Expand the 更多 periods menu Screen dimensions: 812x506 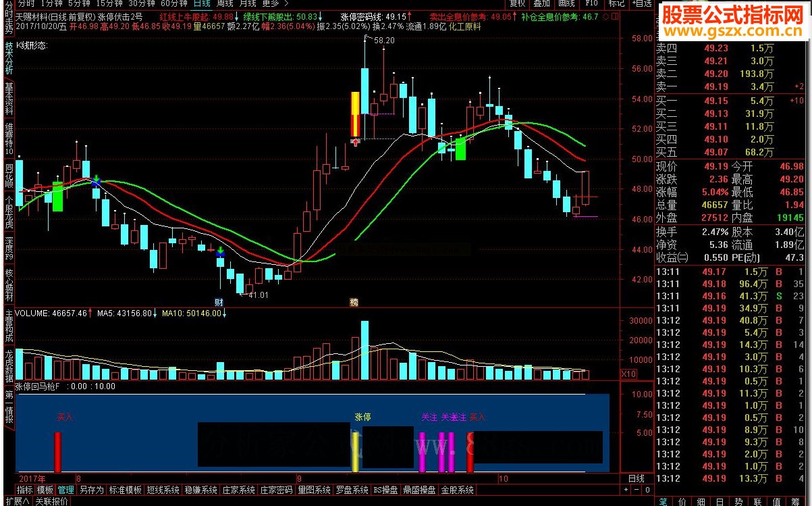(275, 3)
